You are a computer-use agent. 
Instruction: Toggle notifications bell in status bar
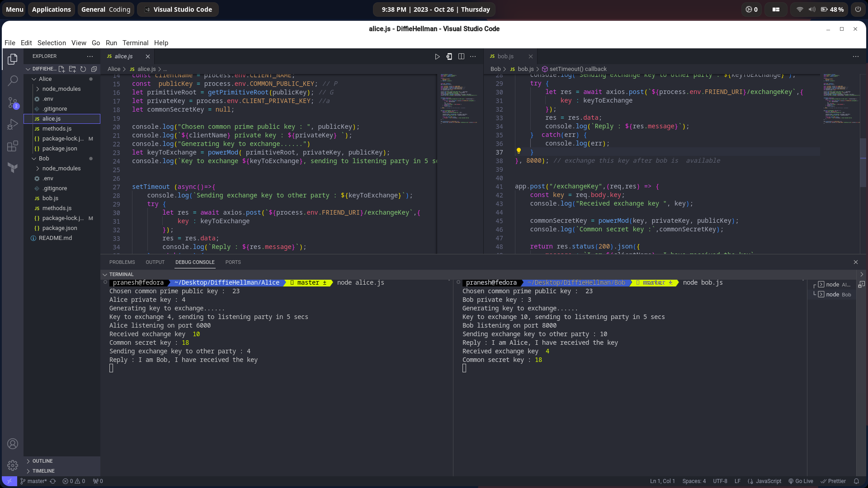click(856, 481)
